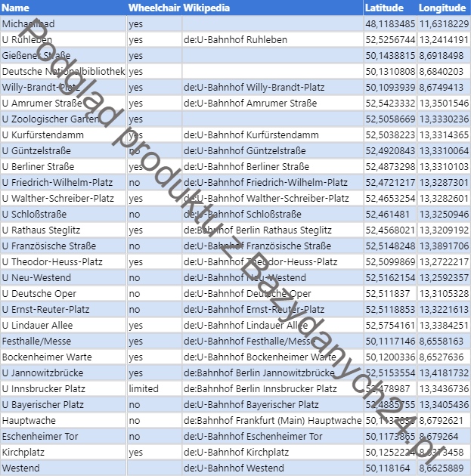Click 'de:Bahnhof Frankfurt (Main) Hauptwache' cell
Image resolution: width=471 pixels, height=476 pixels.
coord(272,420)
